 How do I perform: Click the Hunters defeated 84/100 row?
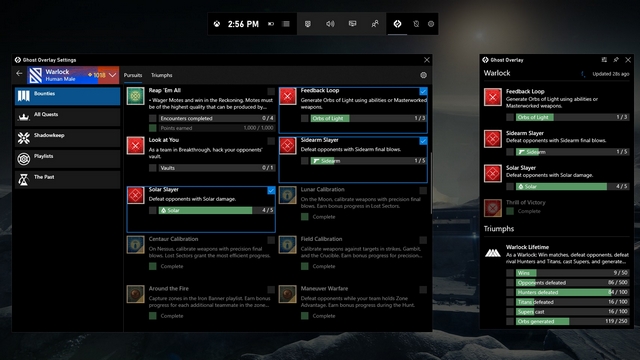point(572,292)
